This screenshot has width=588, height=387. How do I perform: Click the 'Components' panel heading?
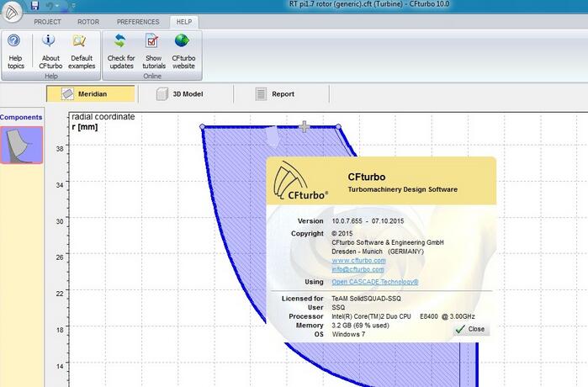21,117
